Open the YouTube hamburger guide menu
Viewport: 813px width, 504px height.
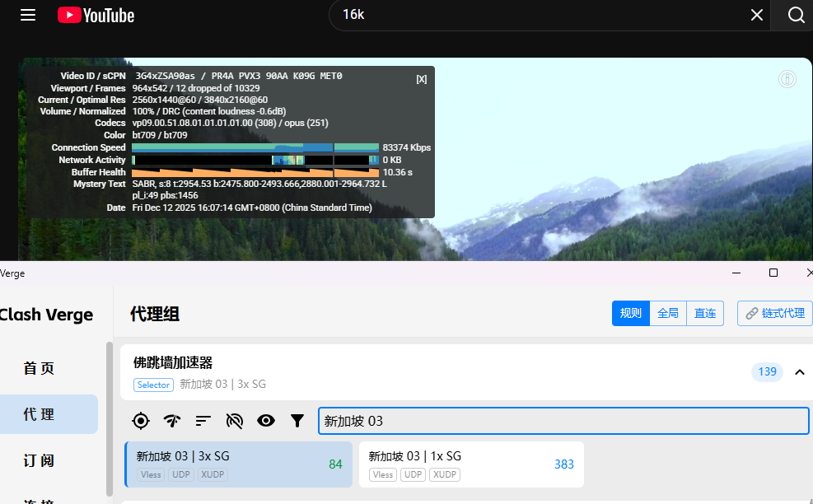point(28,15)
